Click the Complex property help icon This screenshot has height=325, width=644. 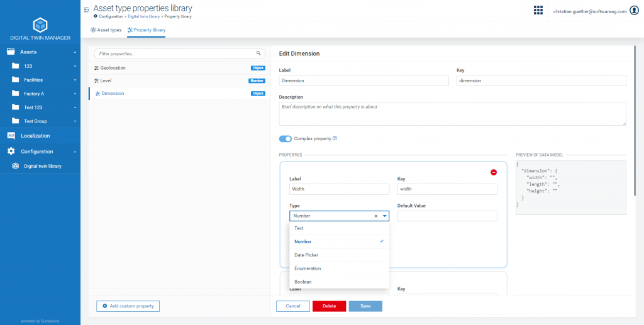pyautogui.click(x=335, y=138)
